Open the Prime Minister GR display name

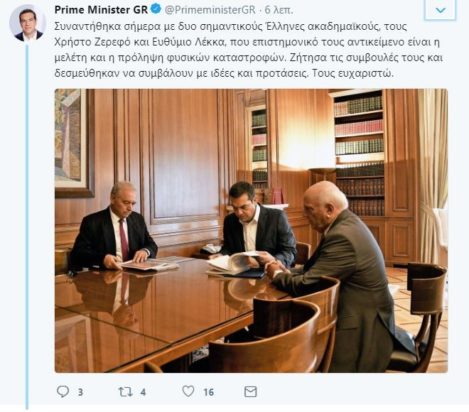click(101, 10)
